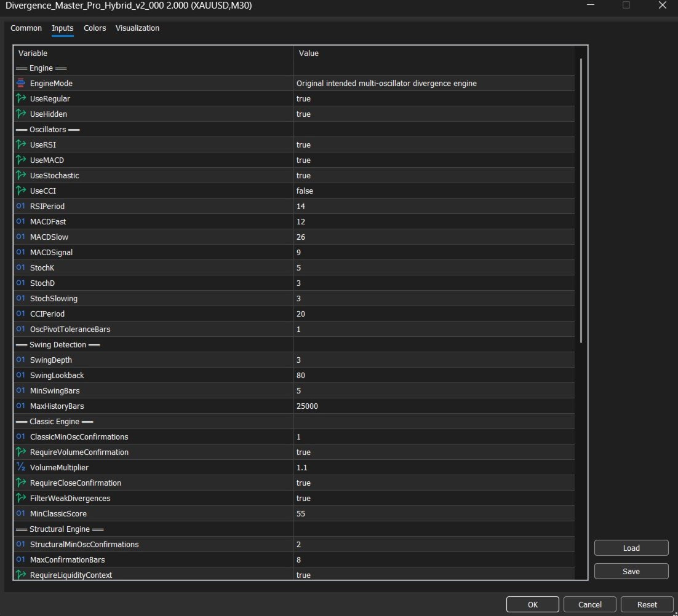Click the Save button

(631, 571)
